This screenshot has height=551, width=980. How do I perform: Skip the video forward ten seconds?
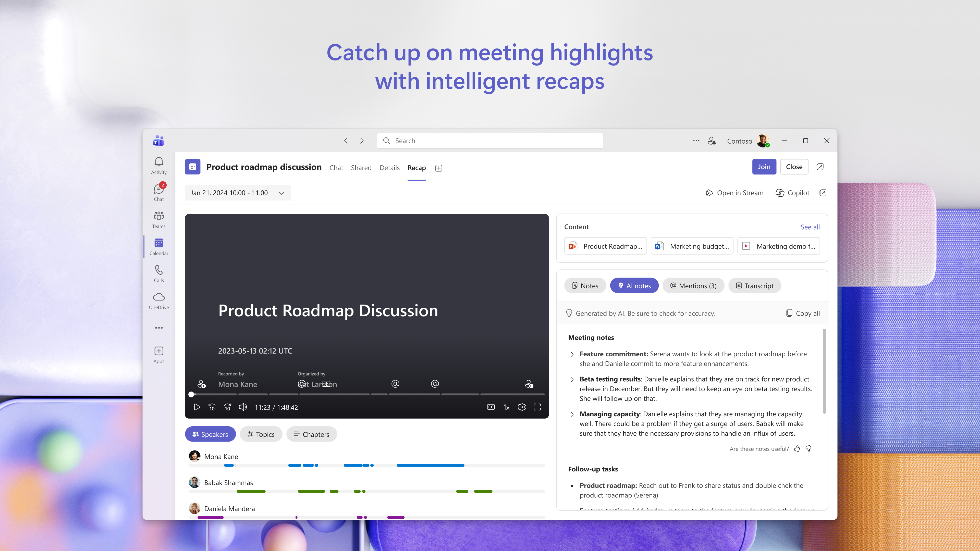pyautogui.click(x=227, y=407)
